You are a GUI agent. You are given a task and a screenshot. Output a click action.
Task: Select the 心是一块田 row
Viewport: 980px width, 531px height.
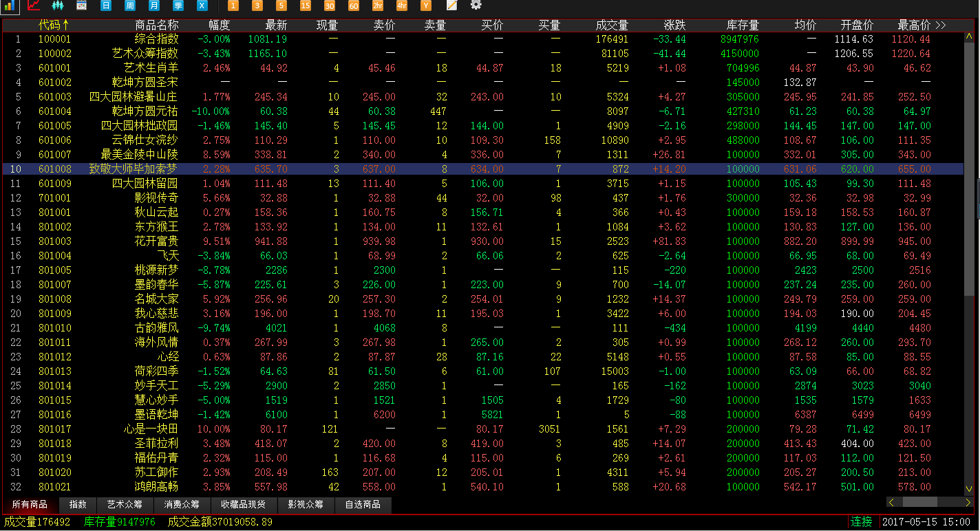[x=482, y=429]
